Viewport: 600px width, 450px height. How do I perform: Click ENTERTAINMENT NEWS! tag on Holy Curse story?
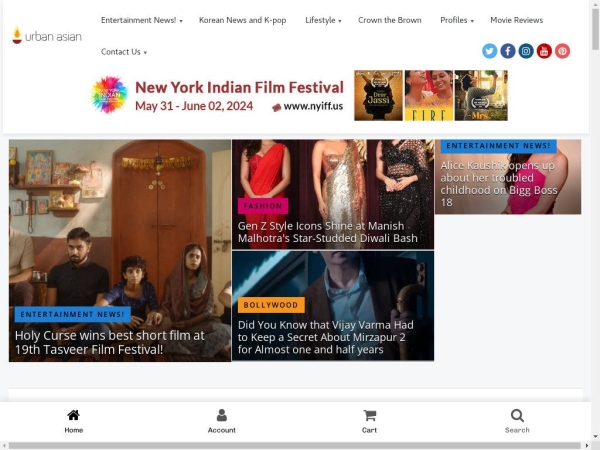click(72, 314)
